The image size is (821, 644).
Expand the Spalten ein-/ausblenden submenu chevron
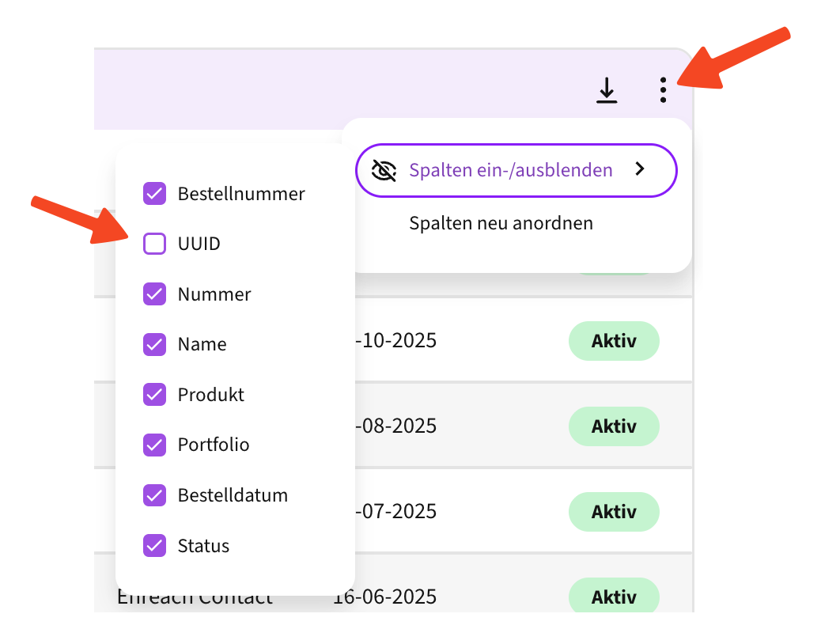point(641,169)
